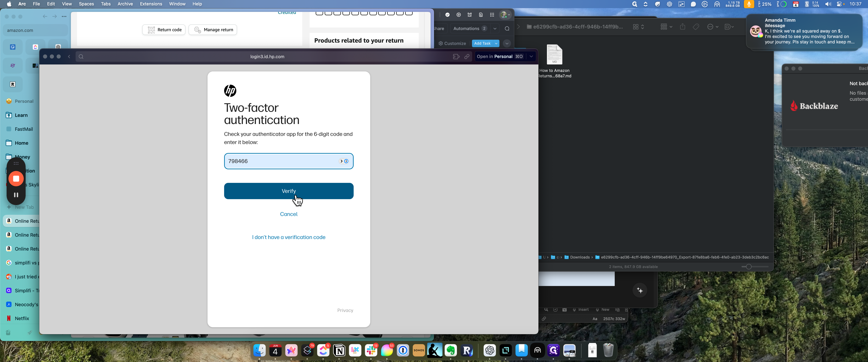Open the Tabs menu in menu bar
This screenshot has width=868, height=362.
click(x=105, y=4)
